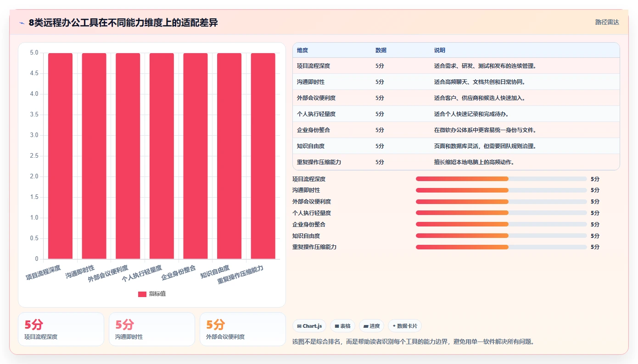The width and height of the screenshot is (638, 364).
Task: Open the 沟通即时性 5分 summary card
Action: [152, 329]
